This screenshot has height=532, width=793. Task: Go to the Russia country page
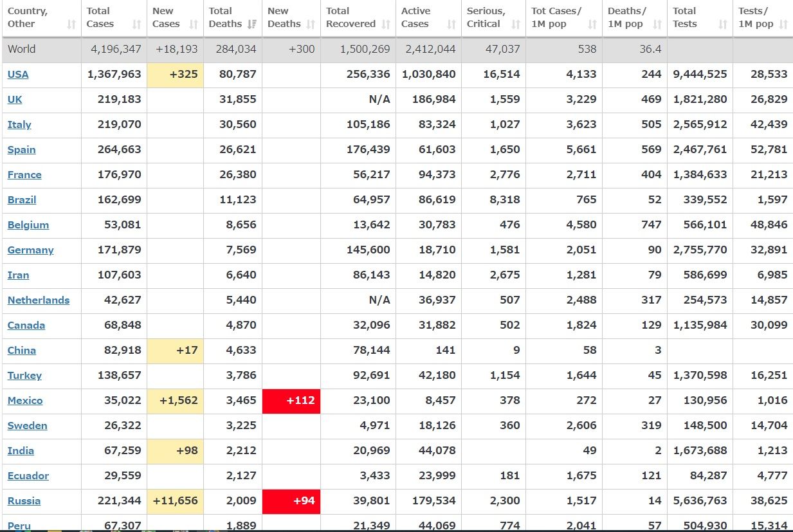coord(24,500)
